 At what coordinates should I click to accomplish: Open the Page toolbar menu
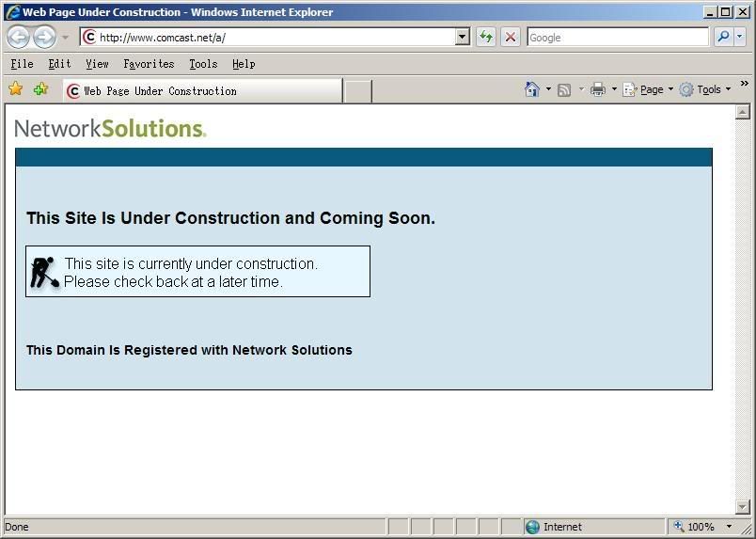[648, 89]
